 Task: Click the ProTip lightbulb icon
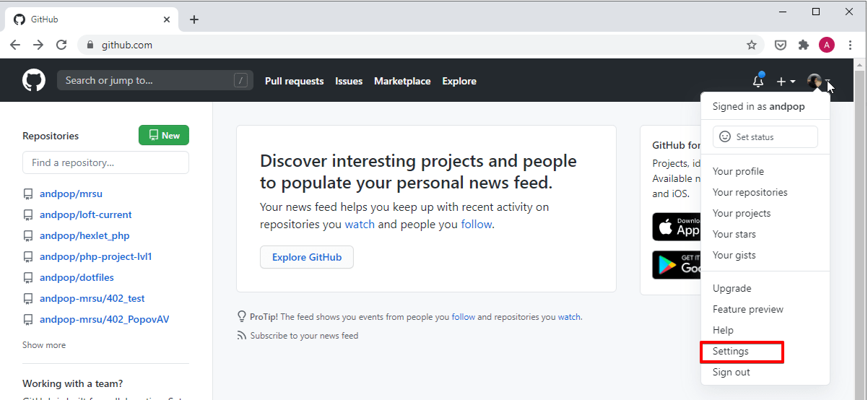tap(242, 316)
